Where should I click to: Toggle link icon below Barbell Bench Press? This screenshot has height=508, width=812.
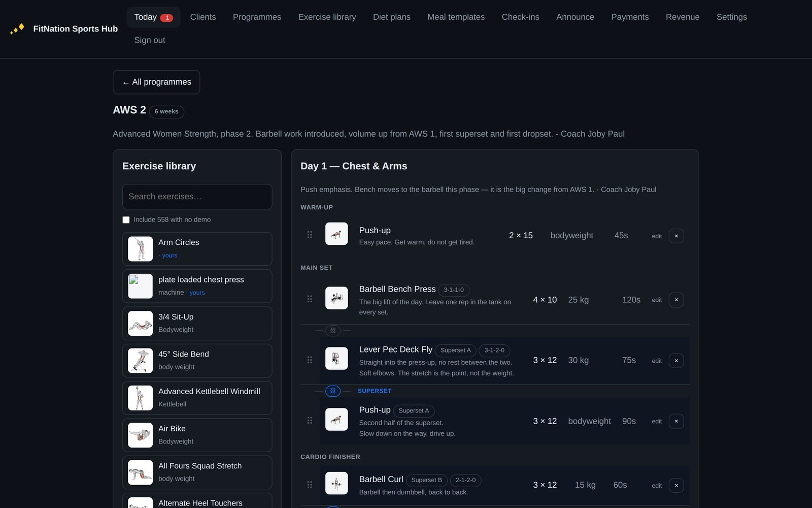coord(333,330)
